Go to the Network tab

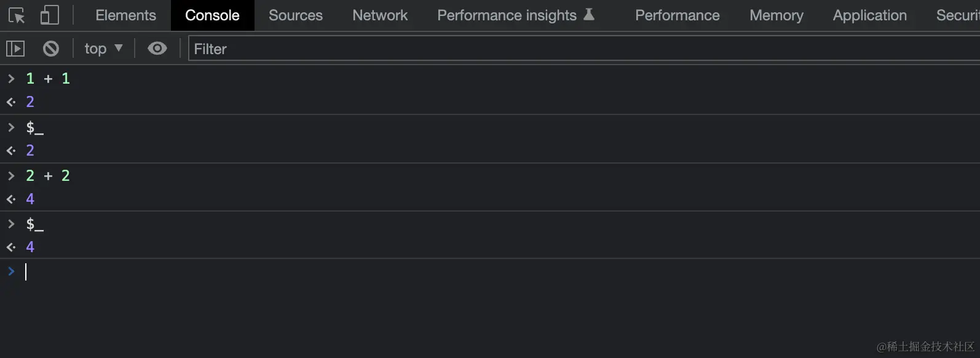click(380, 15)
